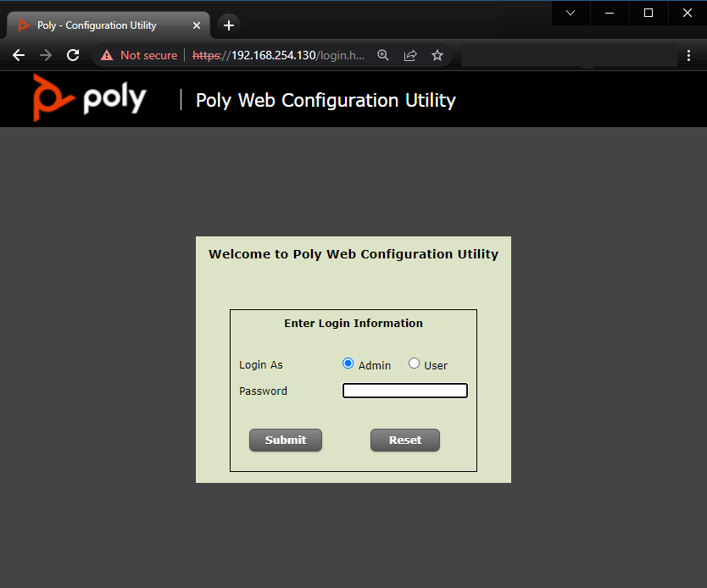707x588 pixels.
Task: Click the Poly logo in header
Action: (x=90, y=98)
